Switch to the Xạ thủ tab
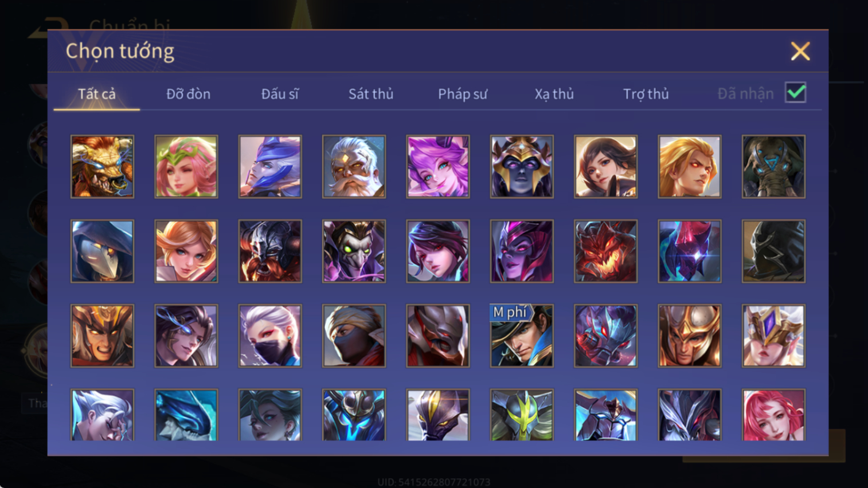 click(554, 94)
